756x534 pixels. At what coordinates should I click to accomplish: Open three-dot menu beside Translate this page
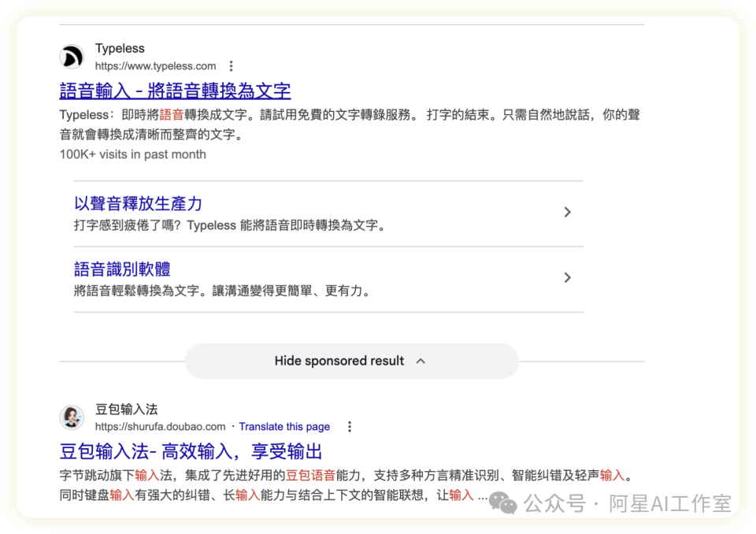(x=350, y=427)
